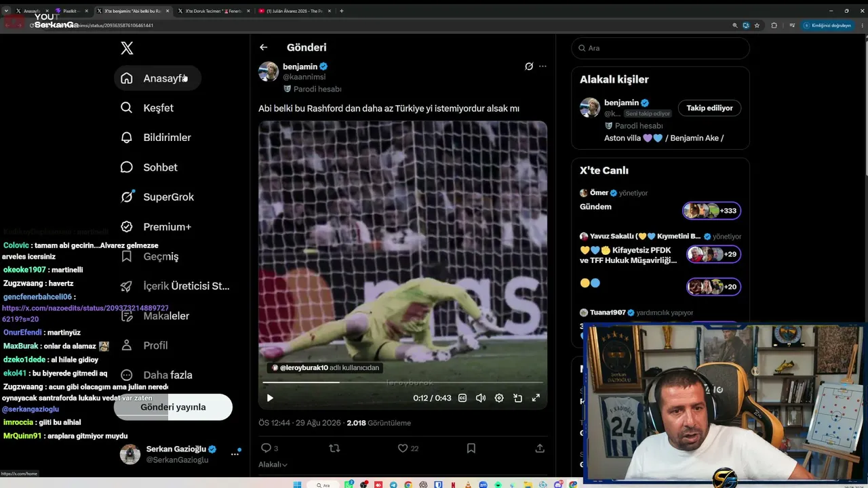Image resolution: width=868 pixels, height=488 pixels.
Task: Open ChatGPT from taskbar
Action: tap(423, 485)
